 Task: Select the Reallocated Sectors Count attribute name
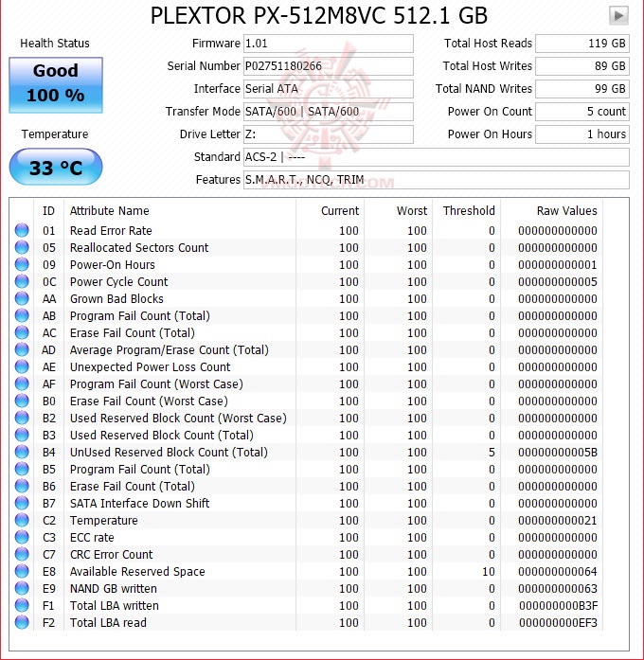[x=139, y=247]
